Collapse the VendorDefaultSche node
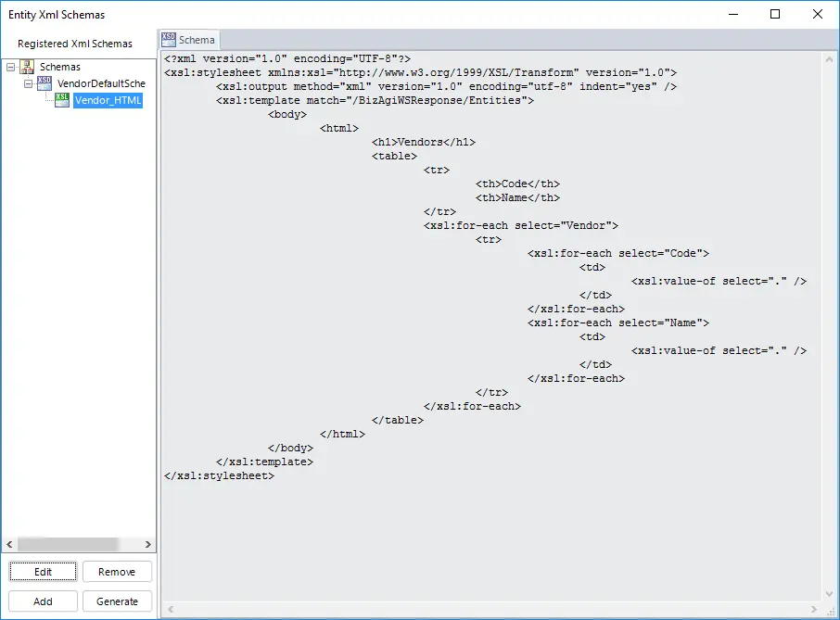The height and width of the screenshot is (620, 840). 29,83
